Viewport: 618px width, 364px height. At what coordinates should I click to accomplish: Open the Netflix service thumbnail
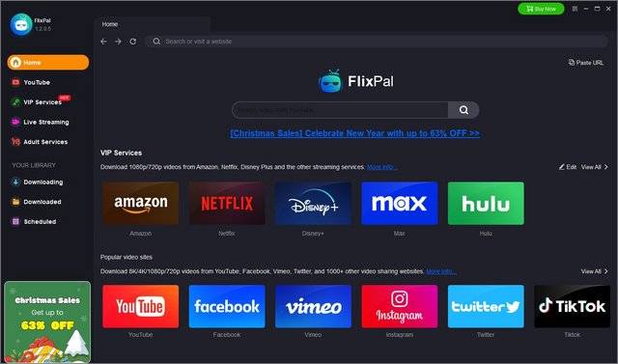pos(227,204)
